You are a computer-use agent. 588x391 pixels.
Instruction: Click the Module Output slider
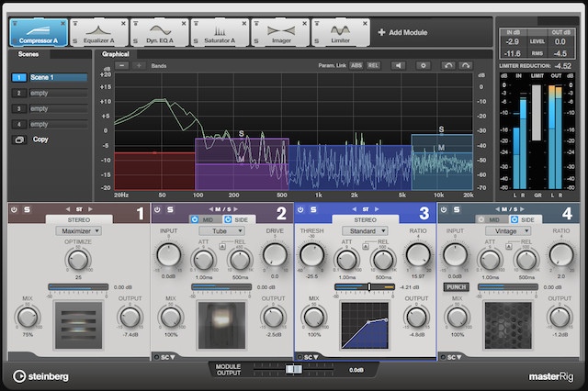coord(294,369)
